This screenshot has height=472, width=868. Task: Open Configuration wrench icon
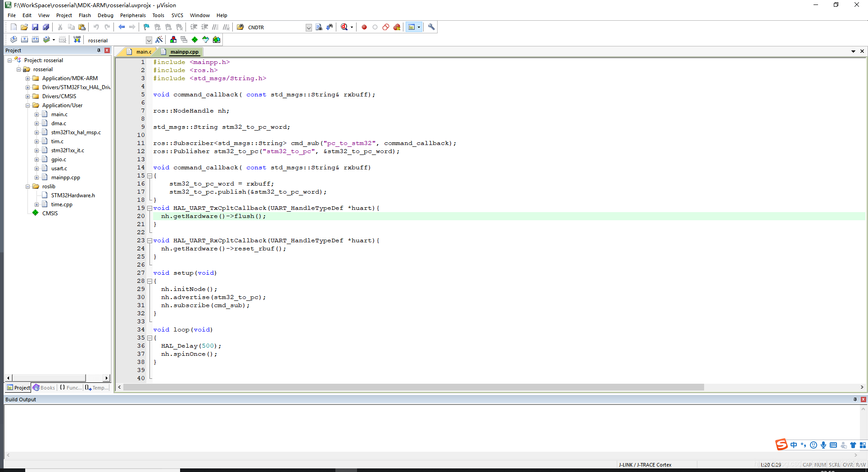click(431, 27)
